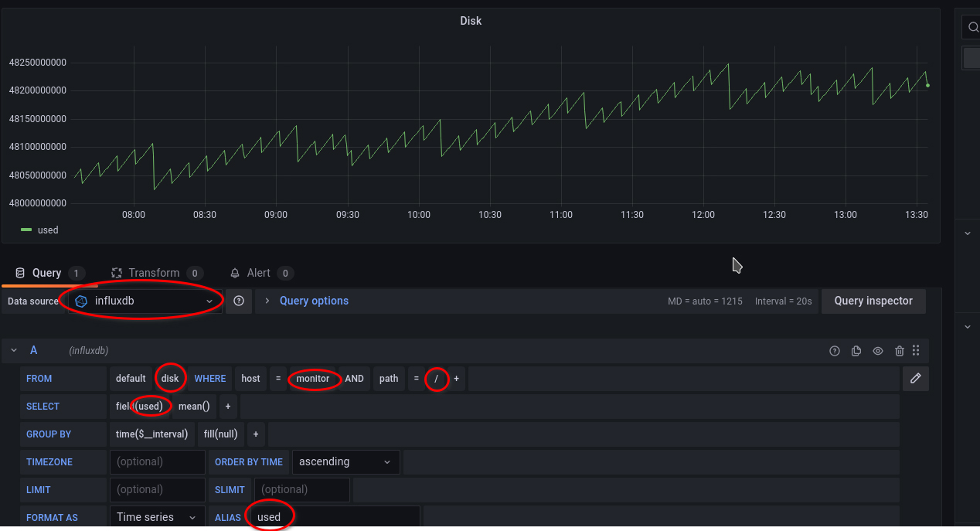Click the search icon in right panel
Screen dimensions: 980x531
pyautogui.click(x=972, y=27)
